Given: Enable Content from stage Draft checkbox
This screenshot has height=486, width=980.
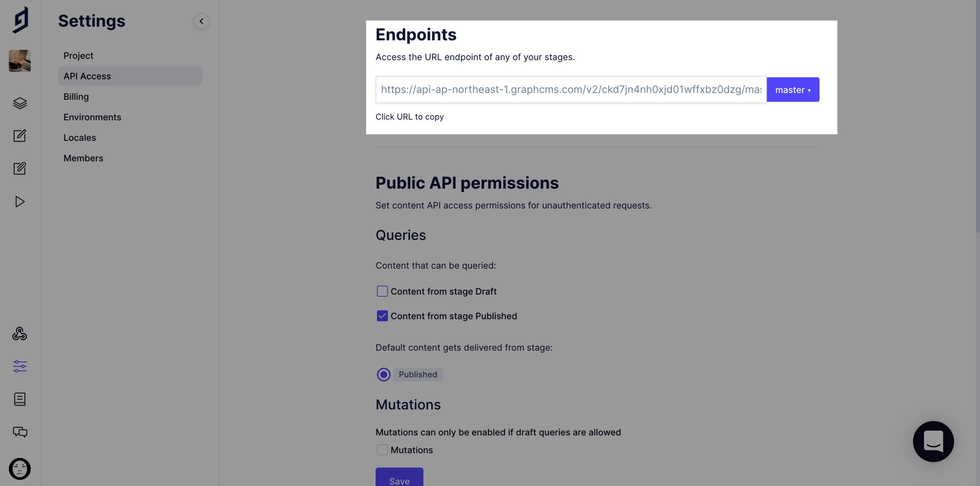Looking at the screenshot, I should click(382, 291).
